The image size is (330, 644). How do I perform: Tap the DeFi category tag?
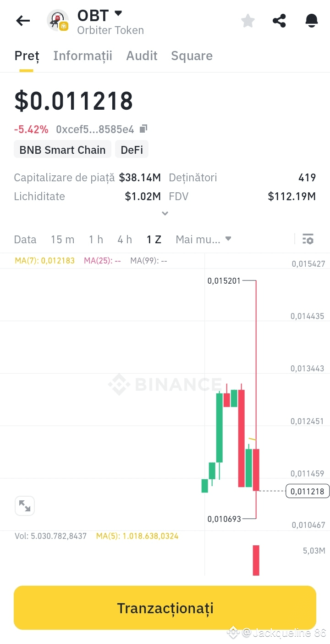tap(132, 150)
